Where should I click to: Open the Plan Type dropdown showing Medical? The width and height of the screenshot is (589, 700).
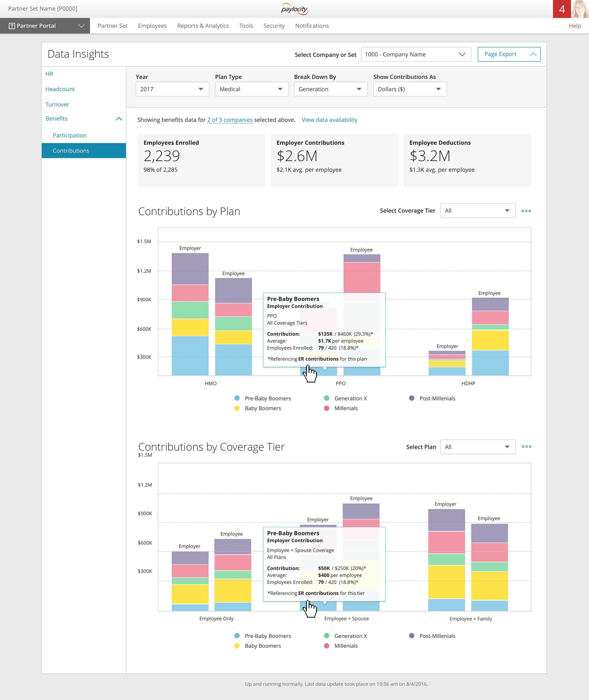(x=252, y=89)
